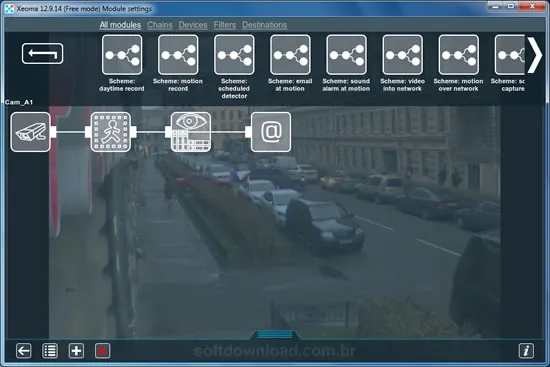The image size is (550, 367).
Task: Open the info icon at bottom right
Action: [526, 351]
